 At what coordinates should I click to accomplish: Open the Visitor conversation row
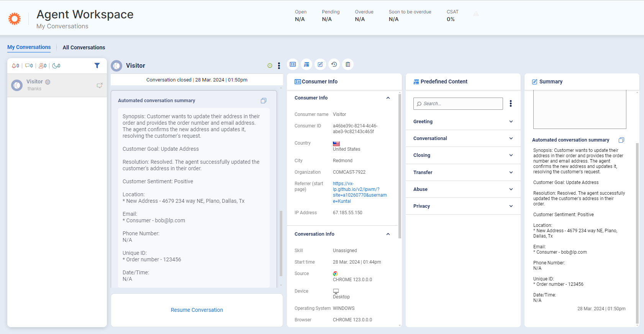(57, 85)
